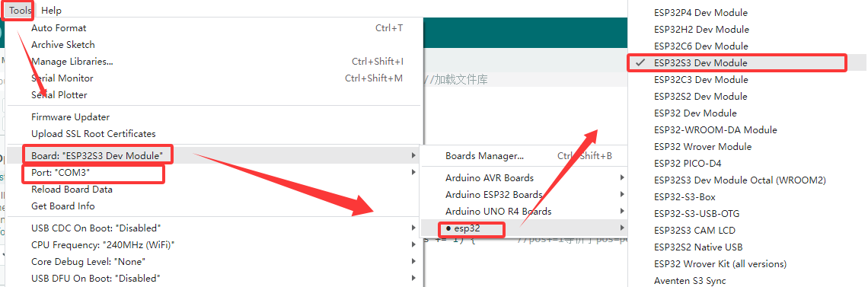Select ESP32S2 Dev Module board
This screenshot has height=287, width=868.
pos(748,96)
